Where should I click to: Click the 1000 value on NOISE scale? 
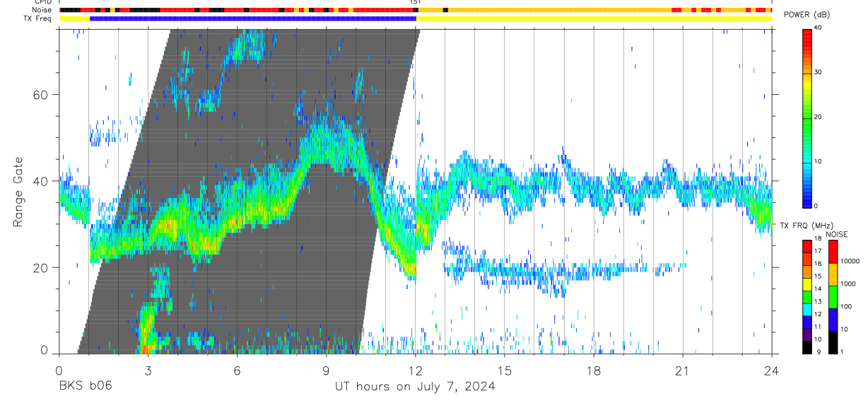[x=848, y=284]
